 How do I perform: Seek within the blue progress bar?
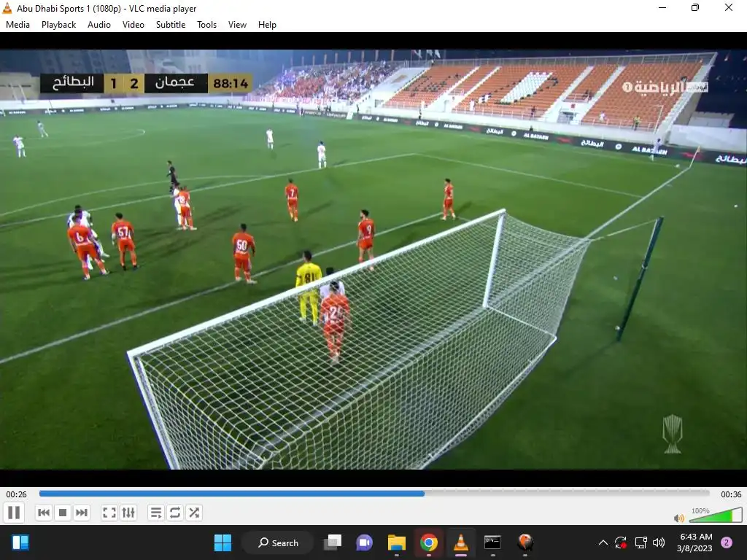[374, 494]
